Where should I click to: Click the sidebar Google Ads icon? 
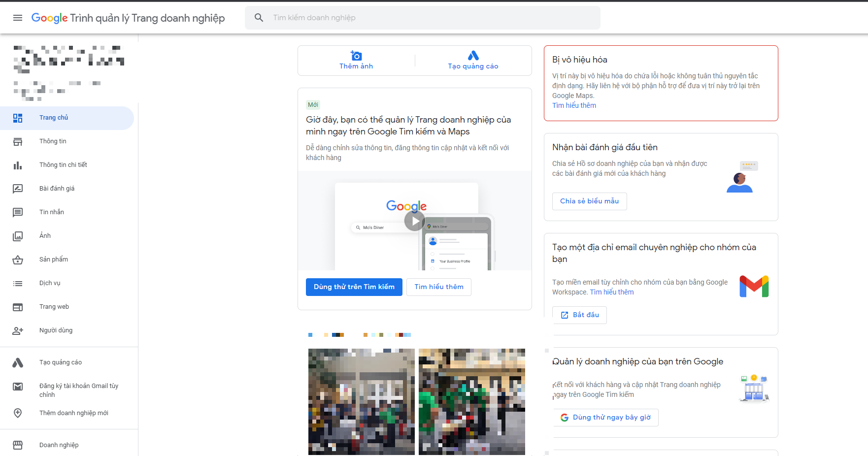coord(18,362)
